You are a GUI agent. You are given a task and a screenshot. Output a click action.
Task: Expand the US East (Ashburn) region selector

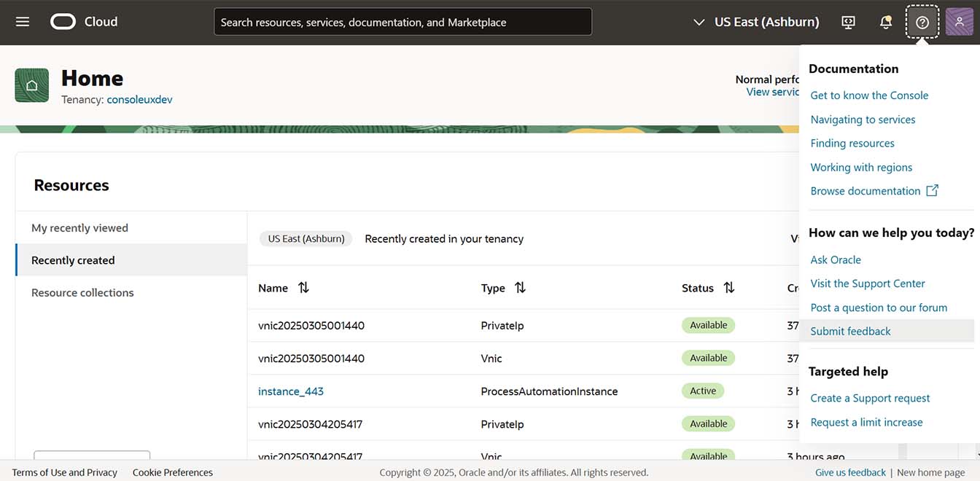click(x=756, y=22)
